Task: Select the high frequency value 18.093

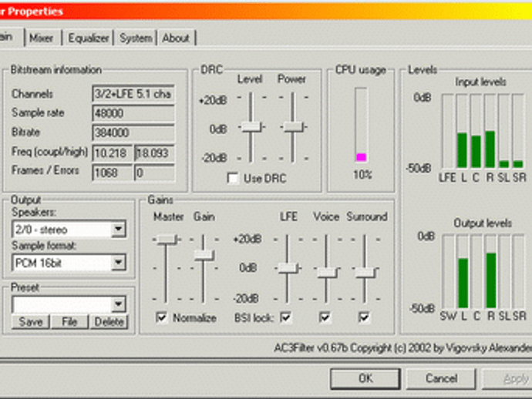Action: click(x=155, y=153)
